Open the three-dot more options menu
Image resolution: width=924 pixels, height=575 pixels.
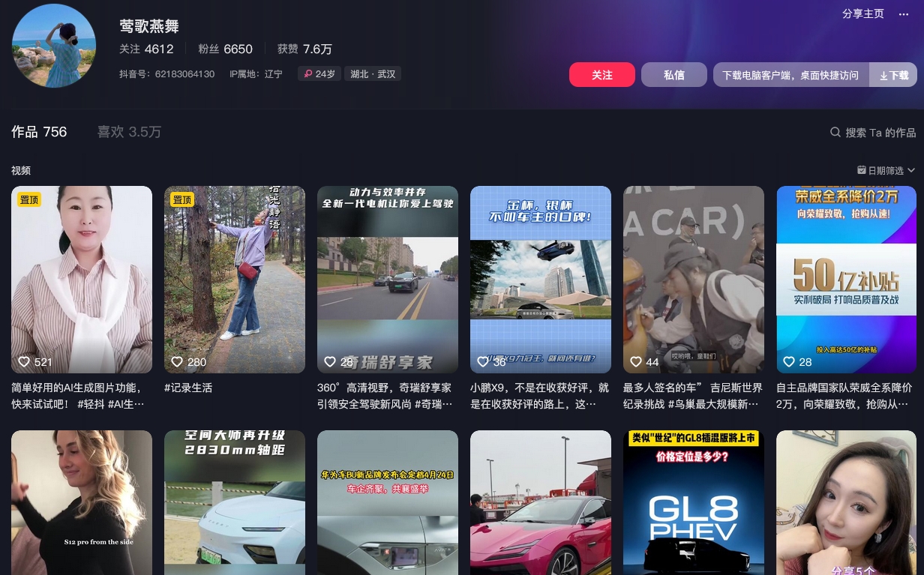pyautogui.click(x=903, y=14)
